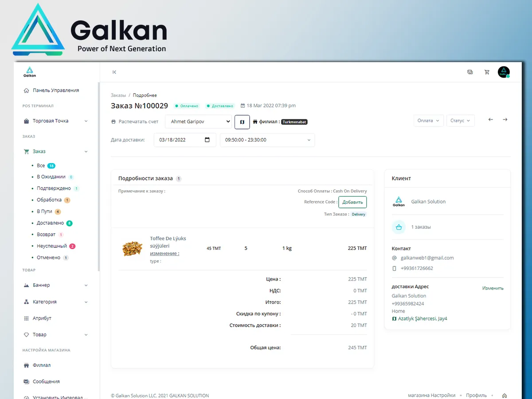532x399 pixels.
Task: Click the Delivery order type badge
Action: 359,215
